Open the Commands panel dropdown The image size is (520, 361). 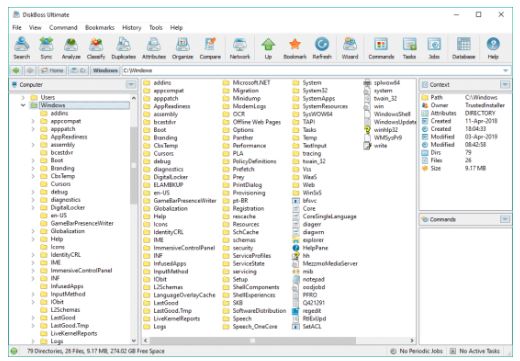point(505,219)
